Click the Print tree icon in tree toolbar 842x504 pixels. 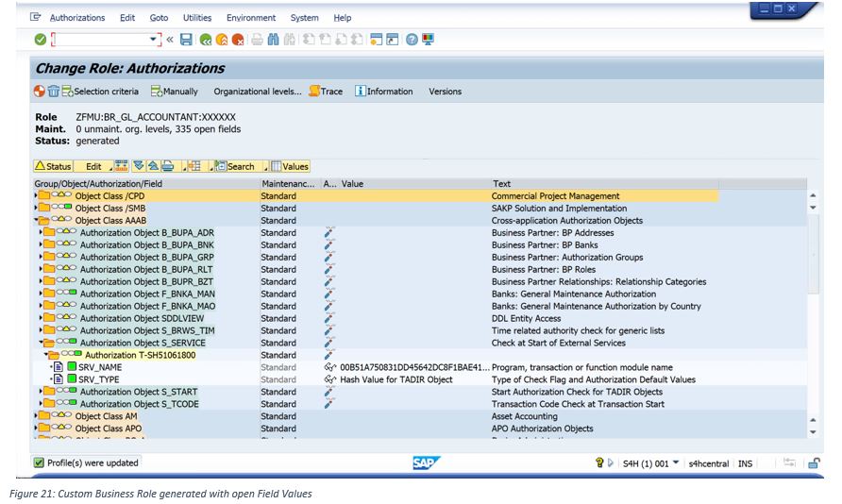click(x=167, y=166)
